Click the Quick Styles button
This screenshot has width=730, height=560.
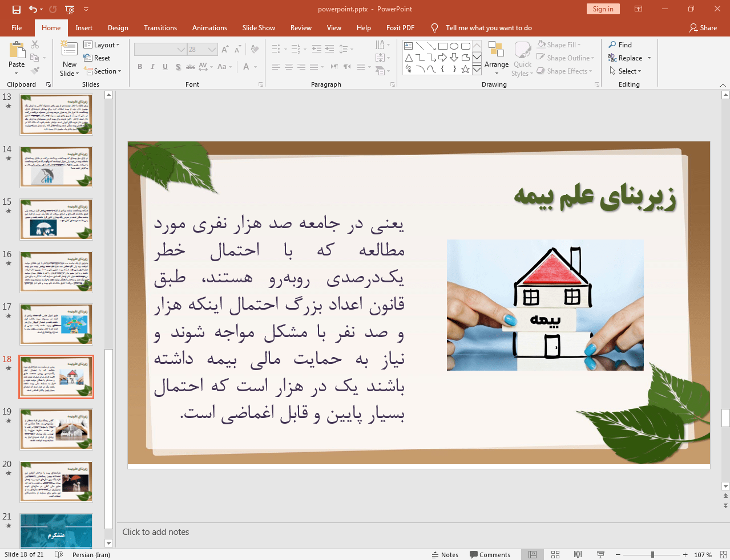click(x=522, y=58)
